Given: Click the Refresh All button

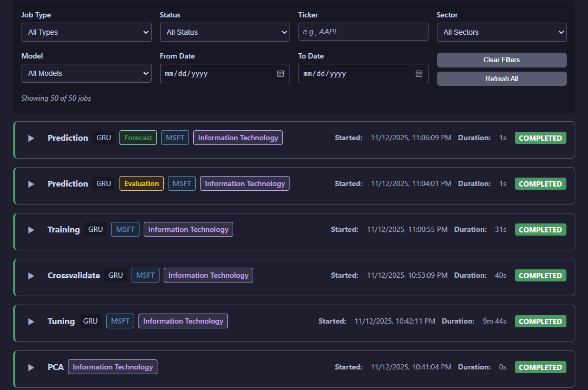Looking at the screenshot, I should (x=502, y=79).
